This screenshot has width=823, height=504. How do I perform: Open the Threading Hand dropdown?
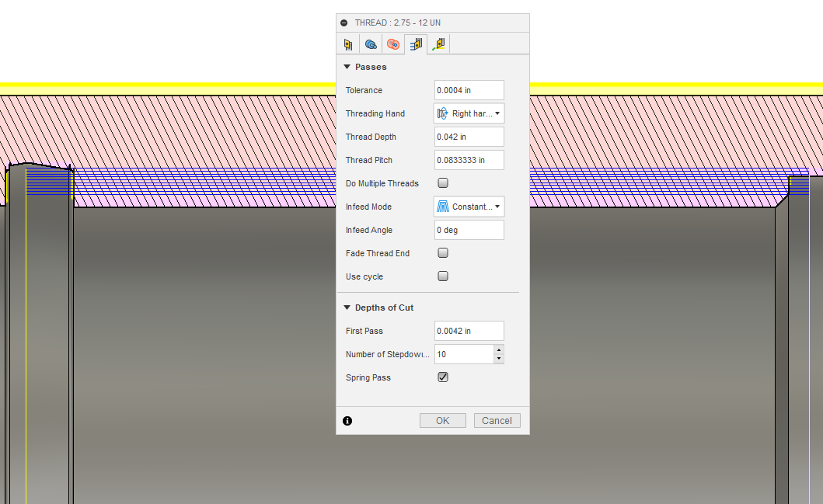point(469,113)
